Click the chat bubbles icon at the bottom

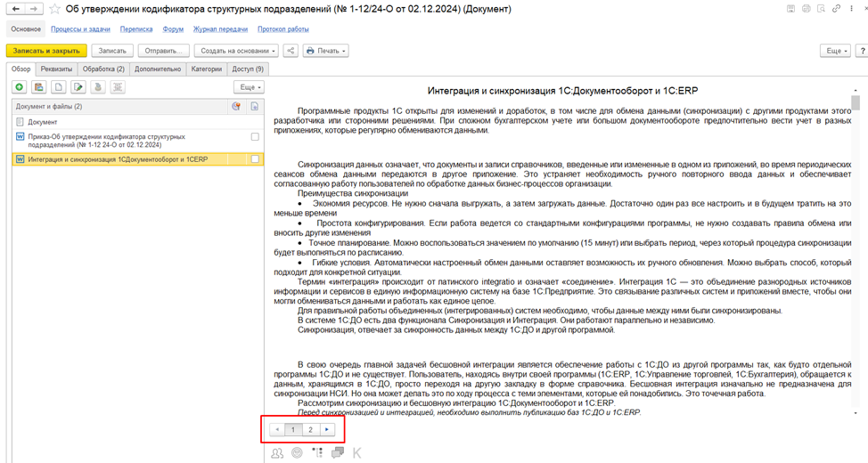[x=337, y=453]
